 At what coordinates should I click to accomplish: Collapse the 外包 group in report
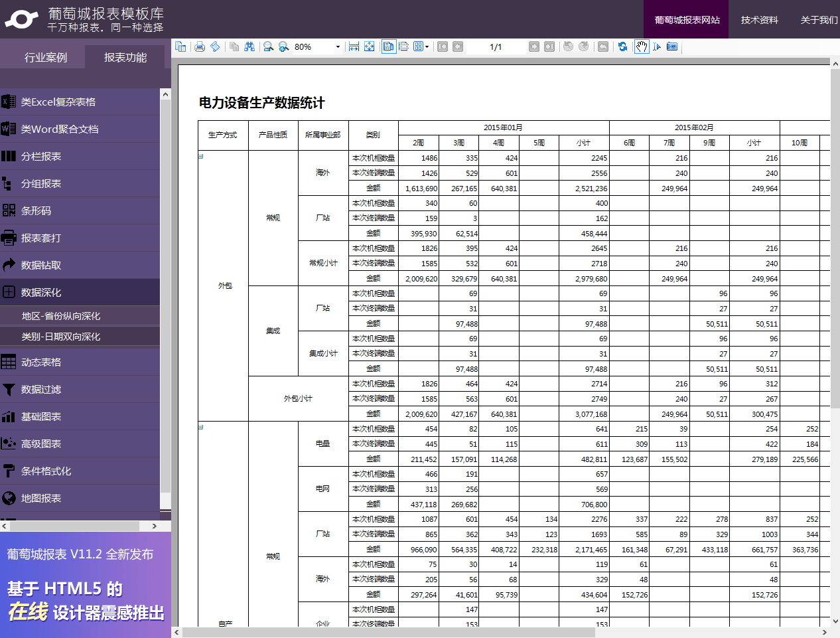[200, 157]
